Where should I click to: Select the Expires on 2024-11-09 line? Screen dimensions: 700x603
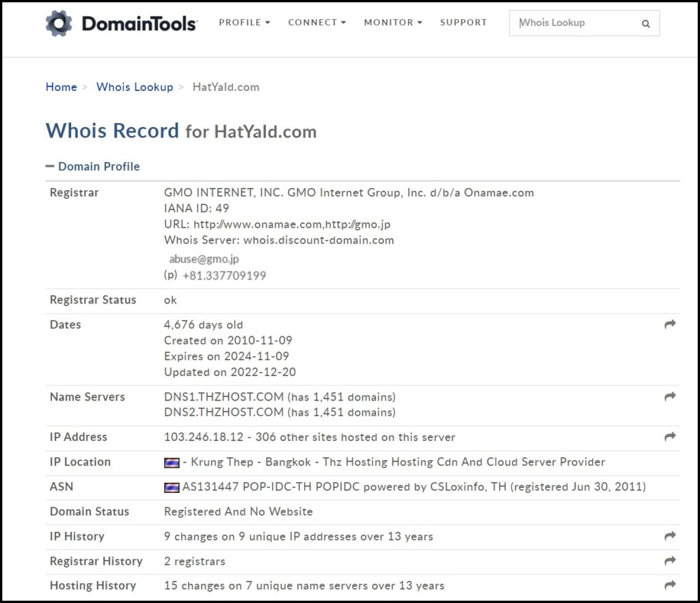pyautogui.click(x=226, y=356)
